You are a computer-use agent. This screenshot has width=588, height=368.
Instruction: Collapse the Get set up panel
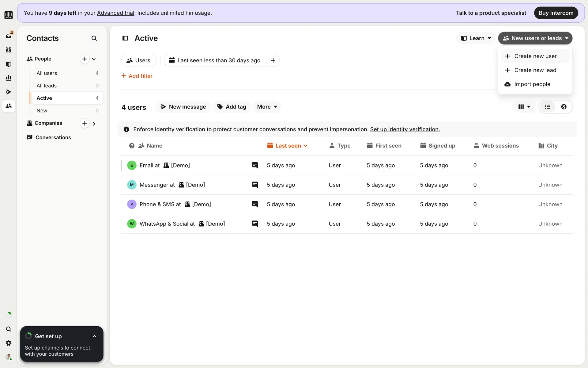tap(94, 336)
